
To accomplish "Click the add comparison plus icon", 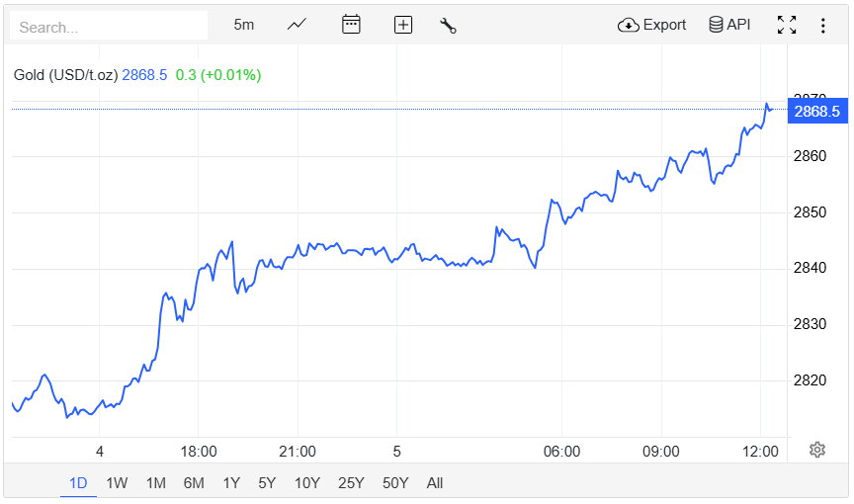I will pos(402,25).
